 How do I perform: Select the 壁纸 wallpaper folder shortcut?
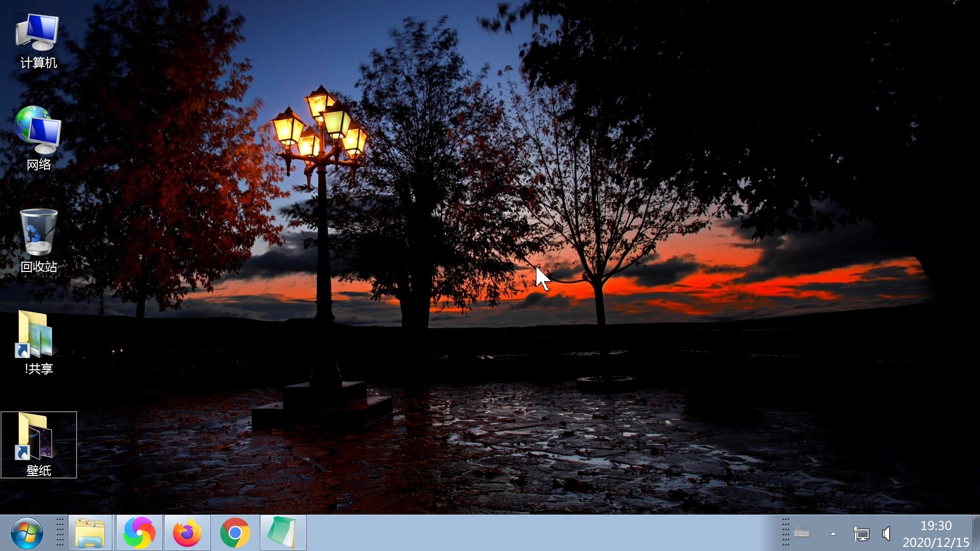click(x=36, y=437)
